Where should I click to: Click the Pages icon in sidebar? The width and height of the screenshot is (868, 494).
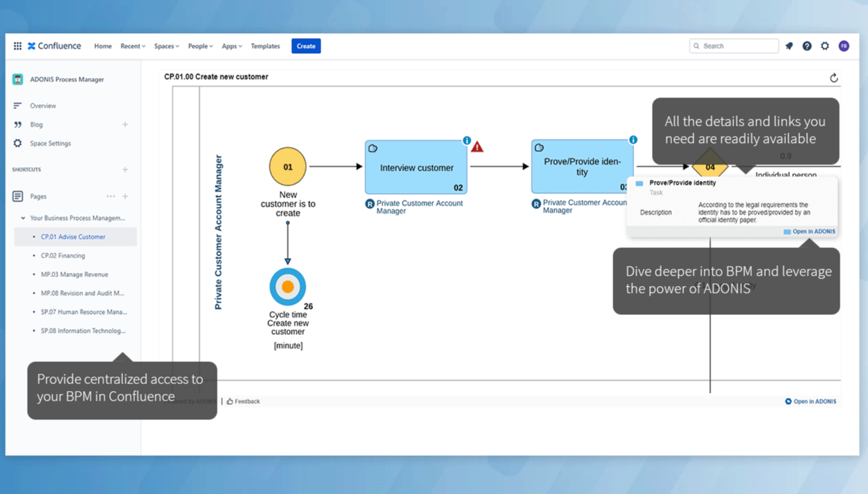pos(18,196)
